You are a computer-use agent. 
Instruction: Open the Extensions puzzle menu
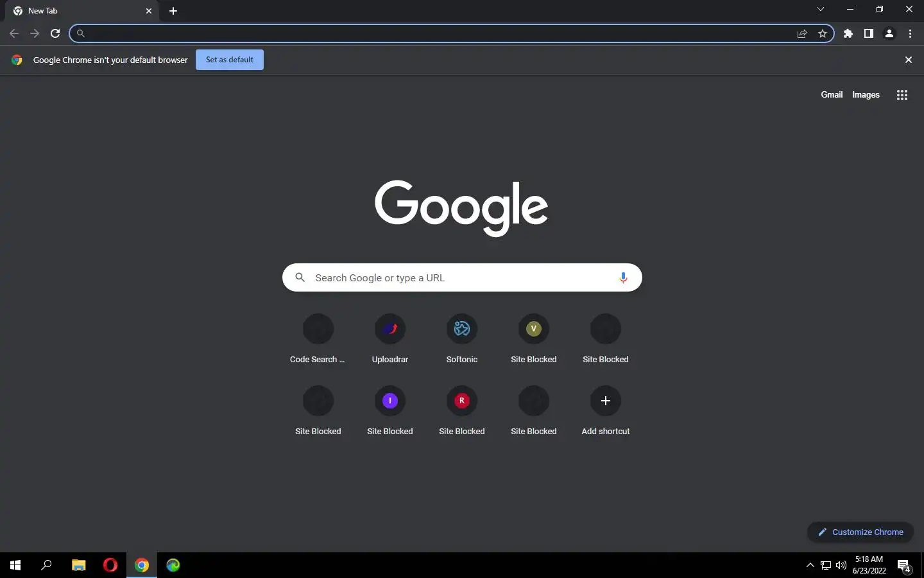pos(848,33)
